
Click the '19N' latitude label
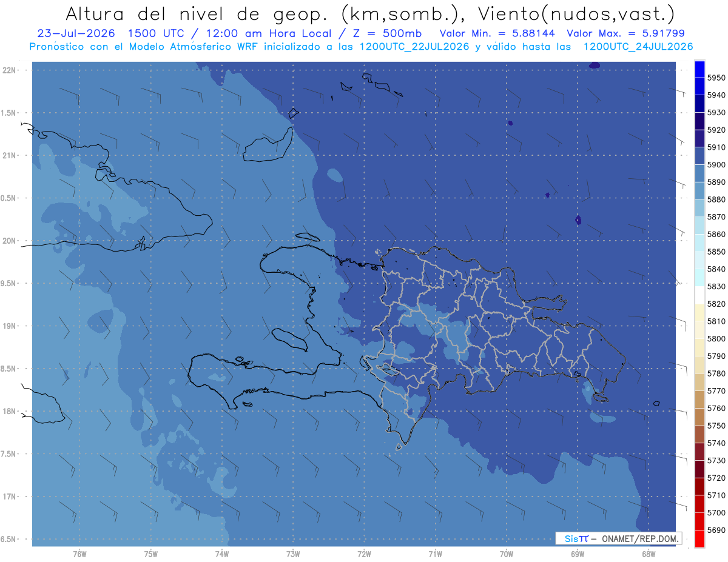pos(8,326)
